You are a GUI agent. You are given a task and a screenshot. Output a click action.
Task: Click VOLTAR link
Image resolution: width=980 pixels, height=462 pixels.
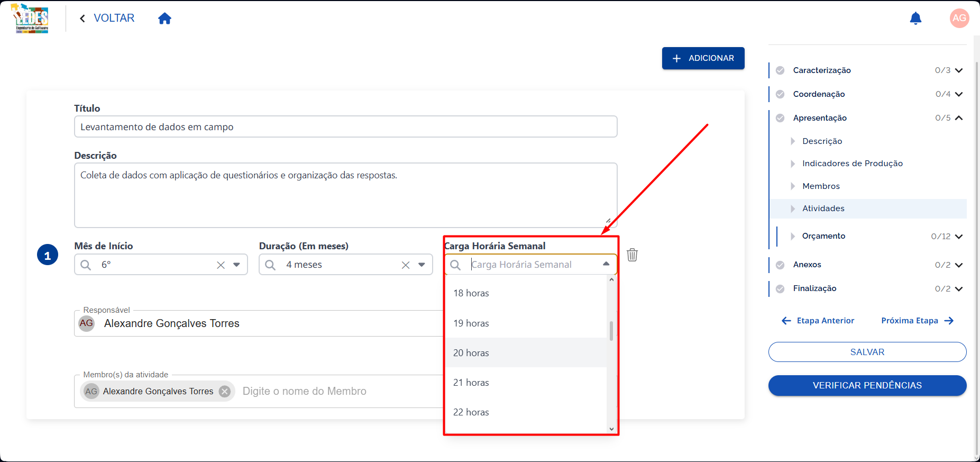pyautogui.click(x=114, y=18)
